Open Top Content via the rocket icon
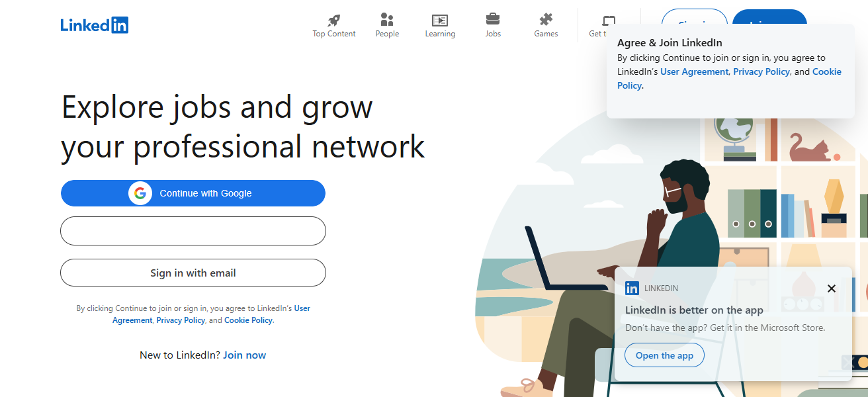Viewport: 868px width, 397px height. pyautogui.click(x=334, y=26)
